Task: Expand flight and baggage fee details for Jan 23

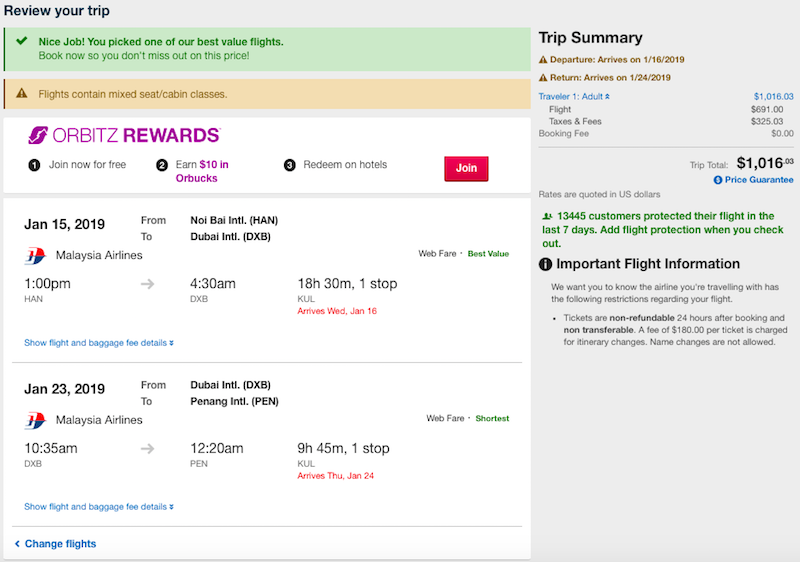Action: point(99,506)
